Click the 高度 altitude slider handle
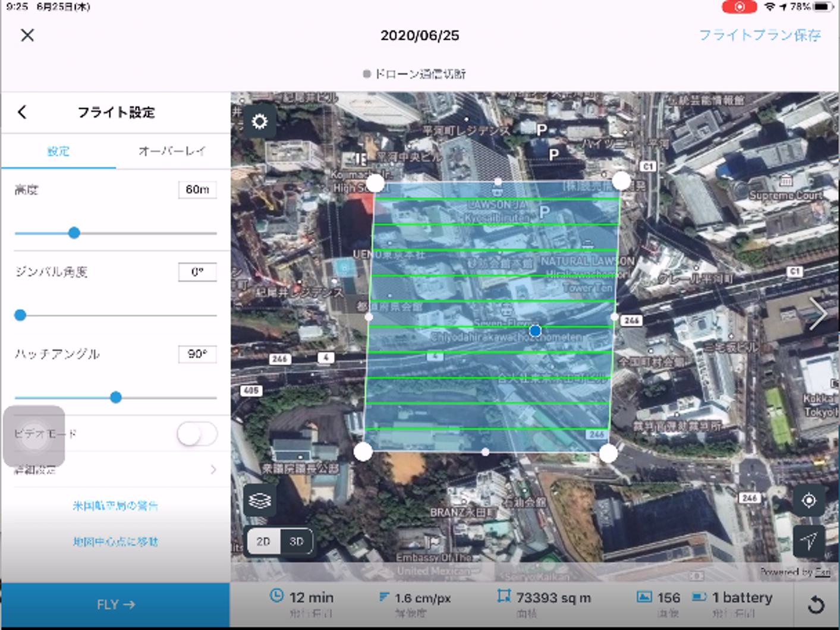Viewport: 840px width, 630px height. (74, 233)
